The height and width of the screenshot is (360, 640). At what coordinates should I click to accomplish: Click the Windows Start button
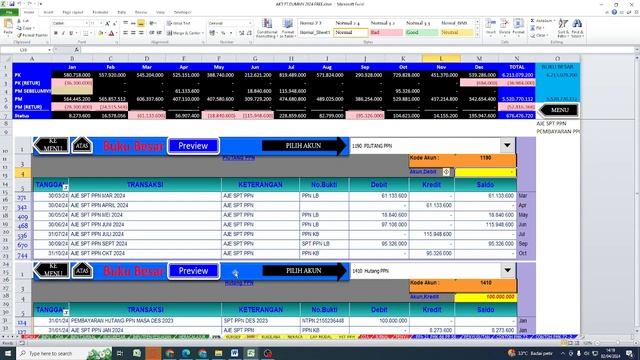(7, 353)
